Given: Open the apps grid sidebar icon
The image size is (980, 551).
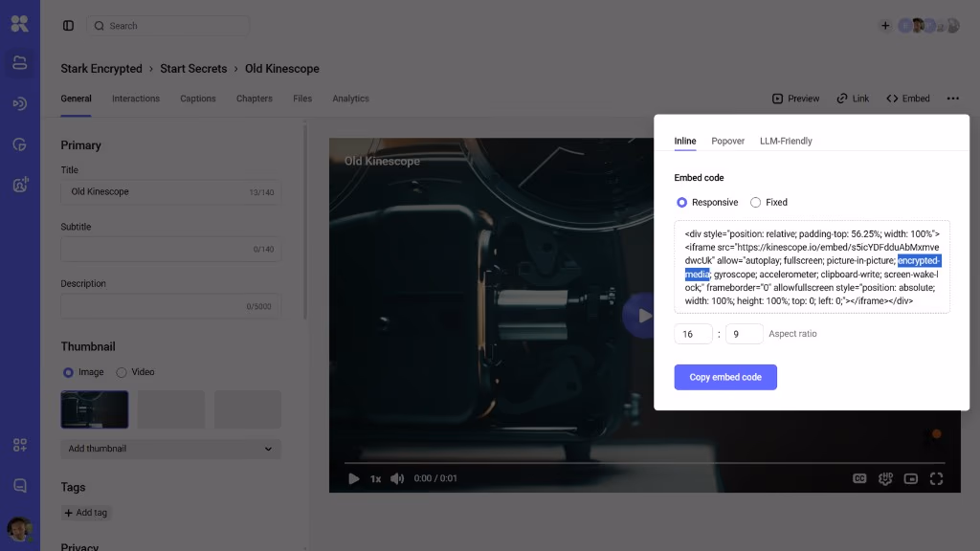Looking at the screenshot, I should [x=19, y=445].
